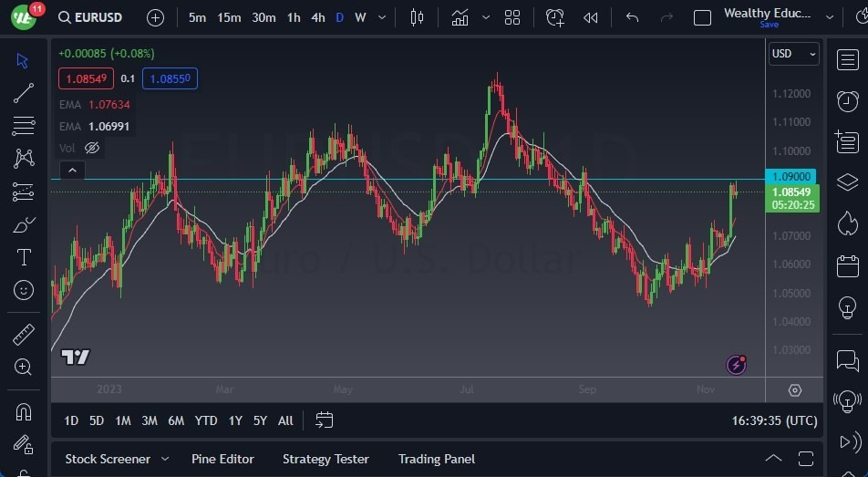The width and height of the screenshot is (868, 477).
Task: Expand the timeframe interval dropdown
Action: click(x=382, y=17)
